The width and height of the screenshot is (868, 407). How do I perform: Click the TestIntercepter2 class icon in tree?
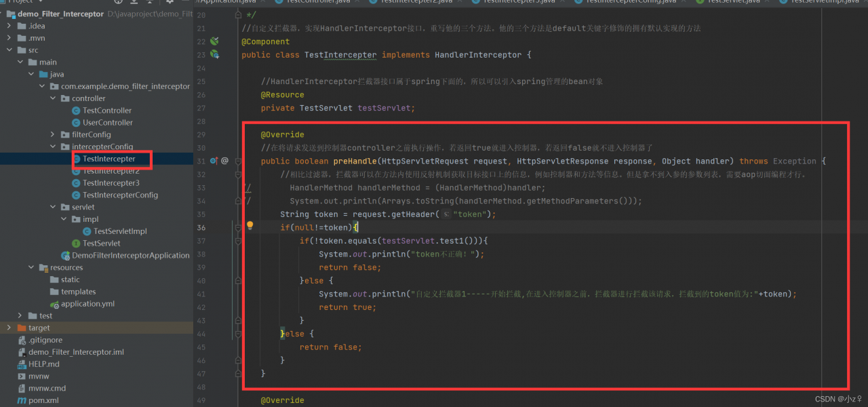[x=76, y=171]
